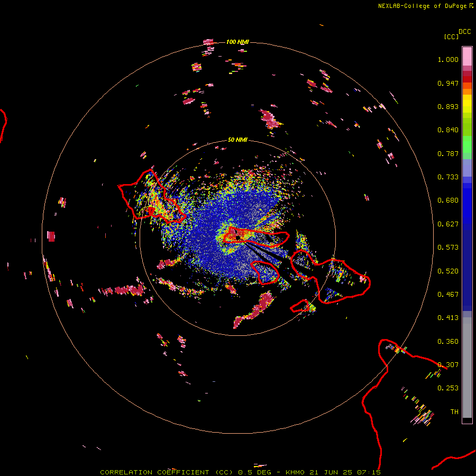Click the 0.413 legend value

pos(448,318)
